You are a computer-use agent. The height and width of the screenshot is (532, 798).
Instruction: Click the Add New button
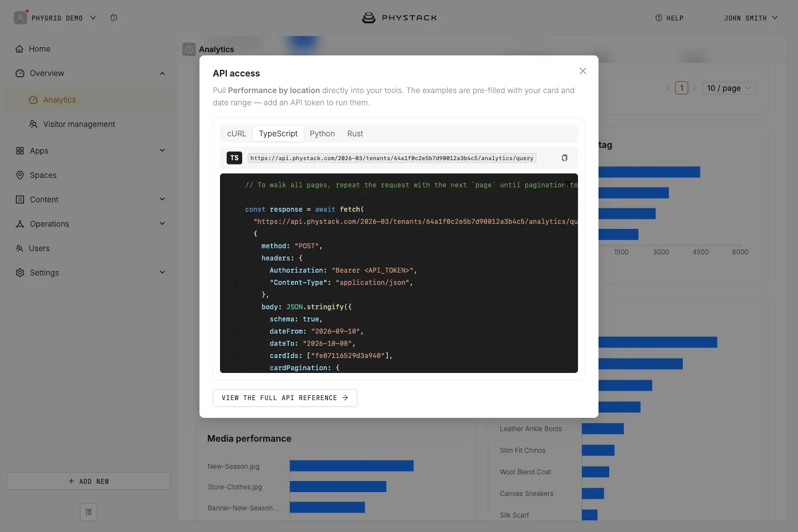tap(89, 481)
